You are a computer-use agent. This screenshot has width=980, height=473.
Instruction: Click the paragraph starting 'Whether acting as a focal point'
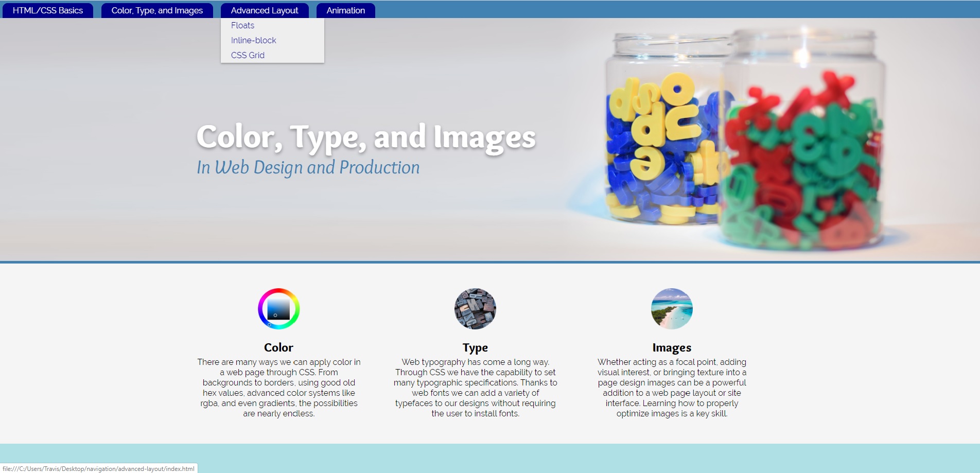click(672, 388)
